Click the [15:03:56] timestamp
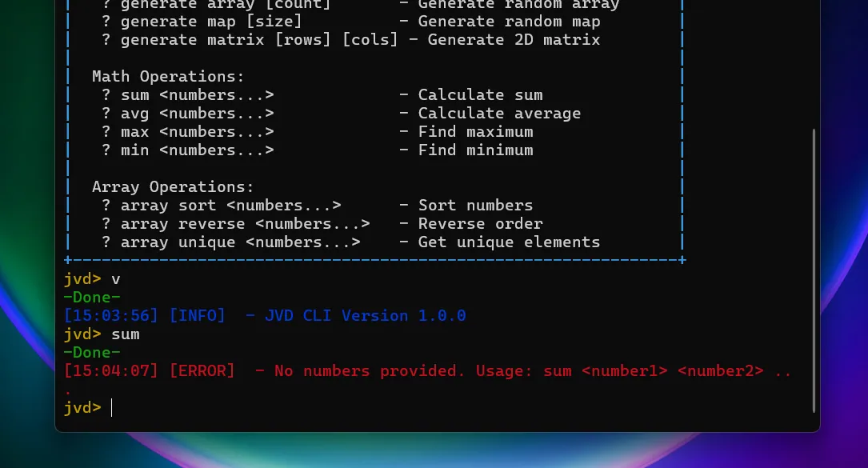The height and width of the screenshot is (468, 868). [110, 316]
